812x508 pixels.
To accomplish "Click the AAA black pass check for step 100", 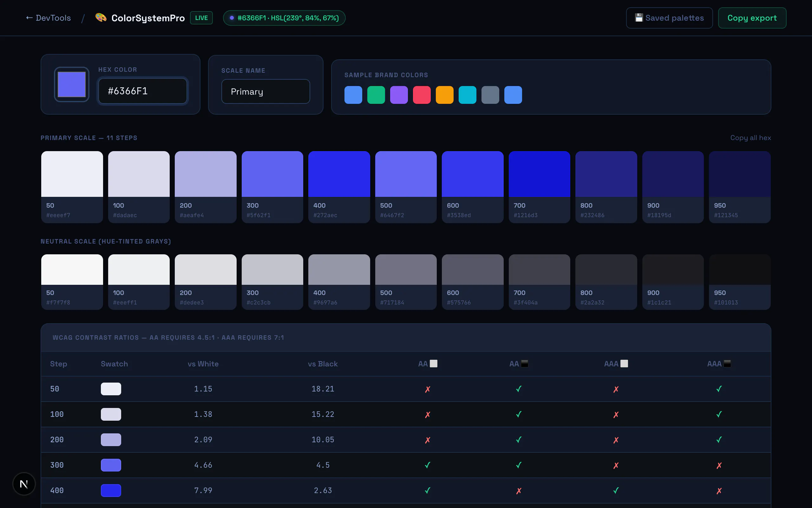I will [x=719, y=414].
